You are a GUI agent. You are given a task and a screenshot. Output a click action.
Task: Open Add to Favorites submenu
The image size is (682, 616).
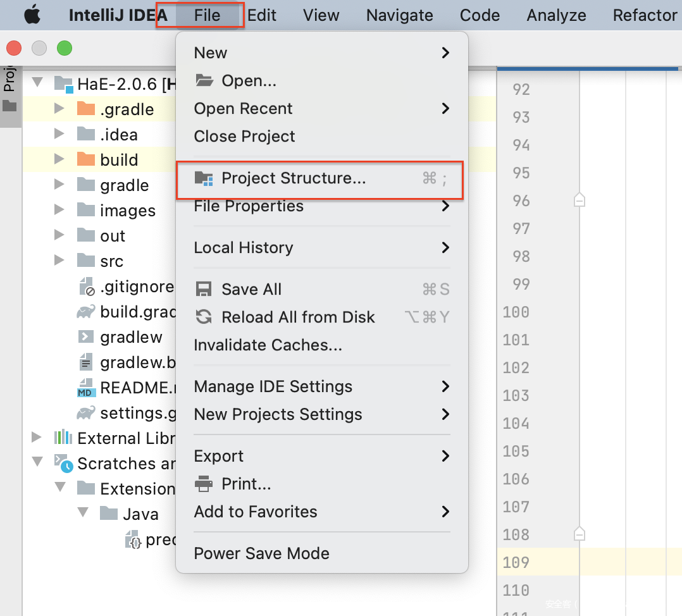click(x=322, y=512)
